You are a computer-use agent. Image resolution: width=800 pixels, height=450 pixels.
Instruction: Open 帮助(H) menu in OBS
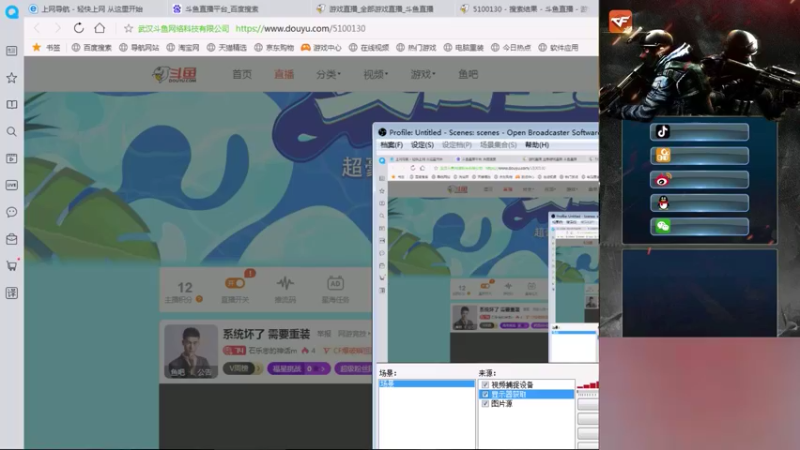pos(537,145)
